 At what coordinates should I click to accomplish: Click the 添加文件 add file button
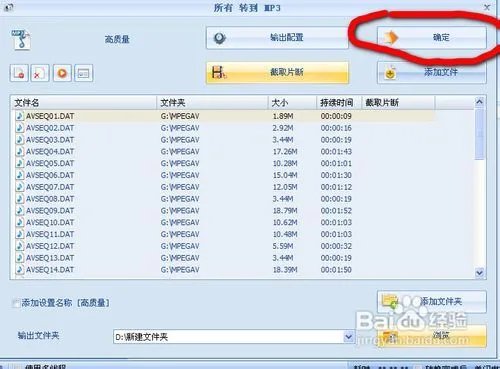tap(432, 72)
